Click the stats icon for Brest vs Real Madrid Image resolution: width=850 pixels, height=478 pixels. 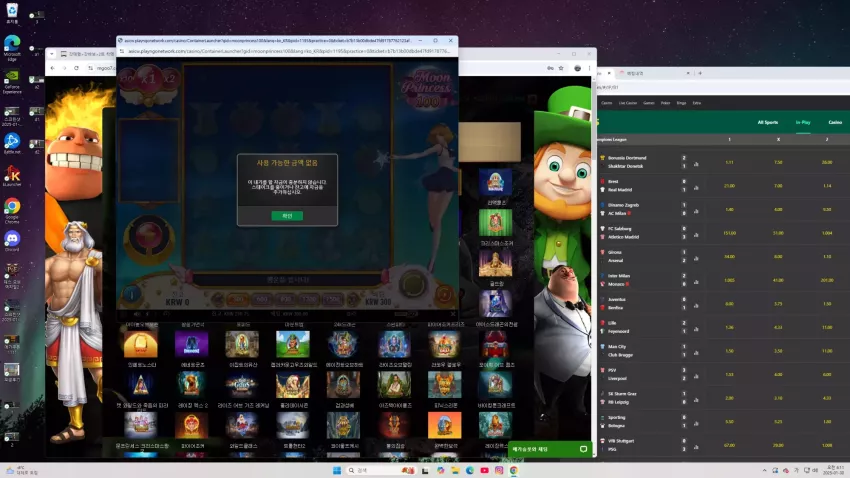click(696, 188)
